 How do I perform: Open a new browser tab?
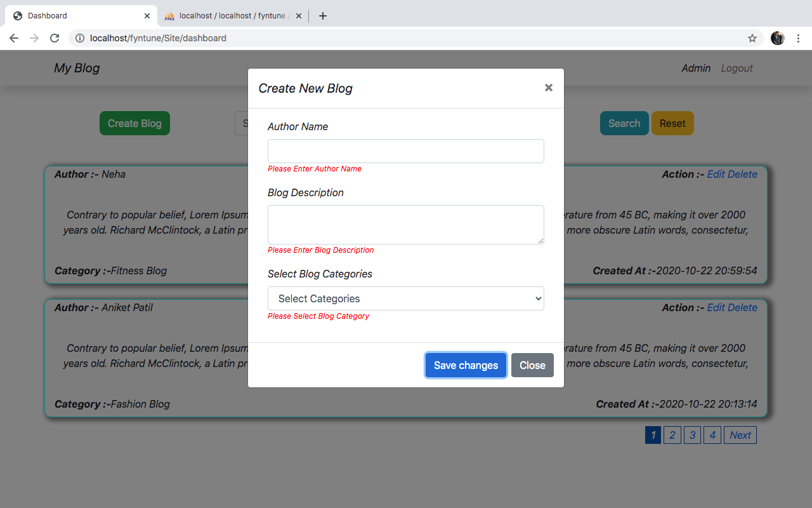pyautogui.click(x=323, y=16)
